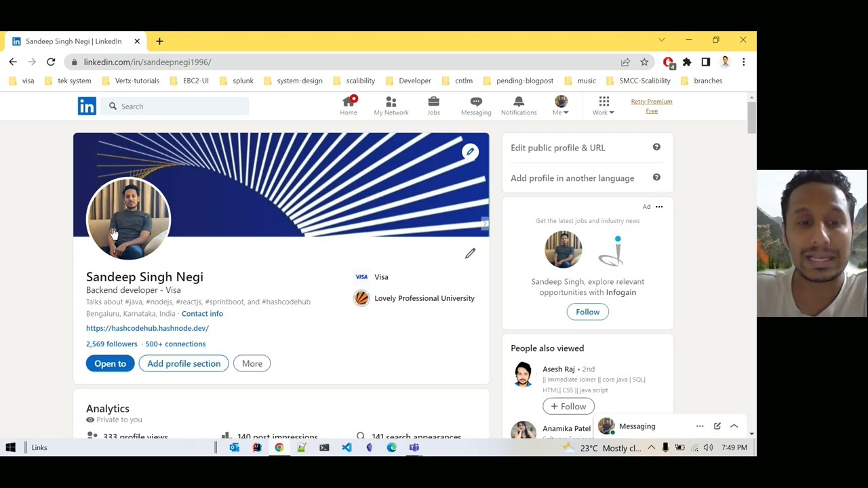The image size is (868, 488).
Task: View 2,569 followers list
Action: click(112, 344)
